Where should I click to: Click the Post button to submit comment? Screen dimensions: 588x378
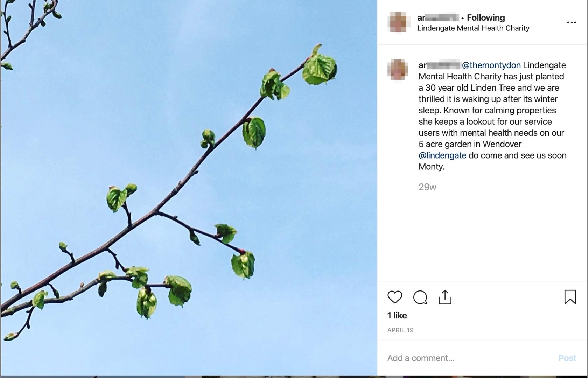567,358
